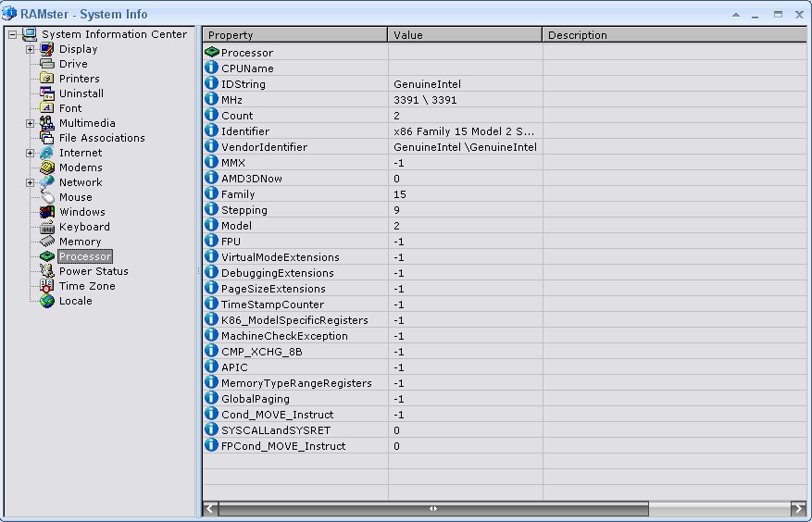Click the Mouse icon in tree
The image size is (812, 522).
pos(47,197)
